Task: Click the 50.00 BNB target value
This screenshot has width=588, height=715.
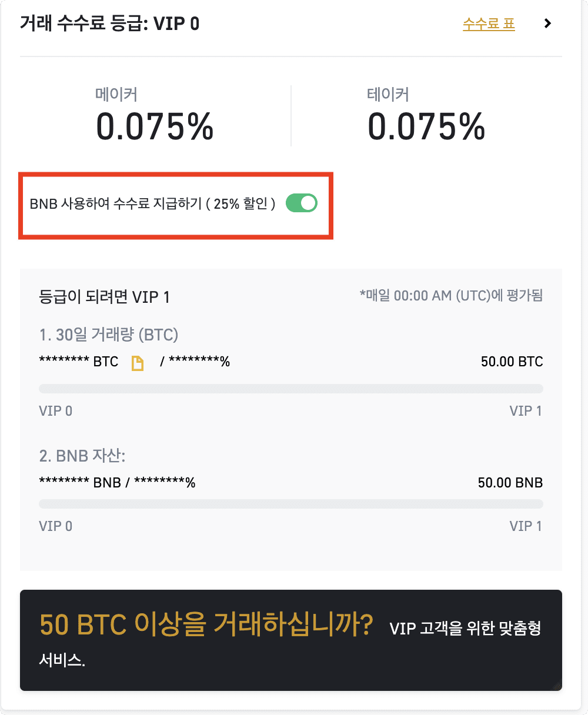Action: tap(510, 483)
